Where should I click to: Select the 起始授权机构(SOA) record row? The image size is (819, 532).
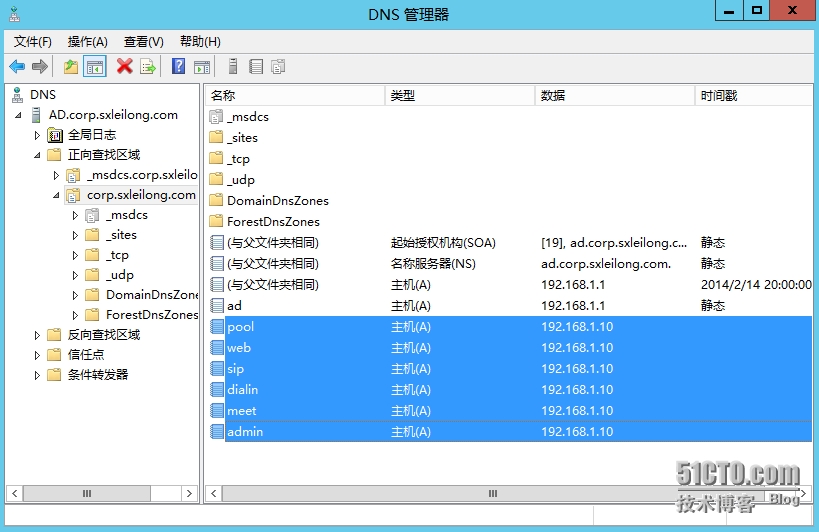coord(509,243)
